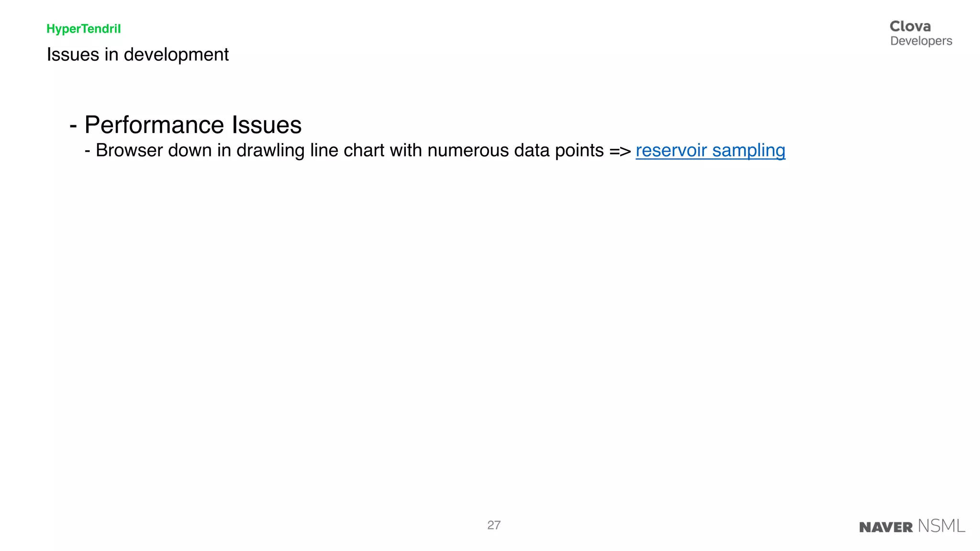Click the word reservoir in link

pyautogui.click(x=671, y=150)
